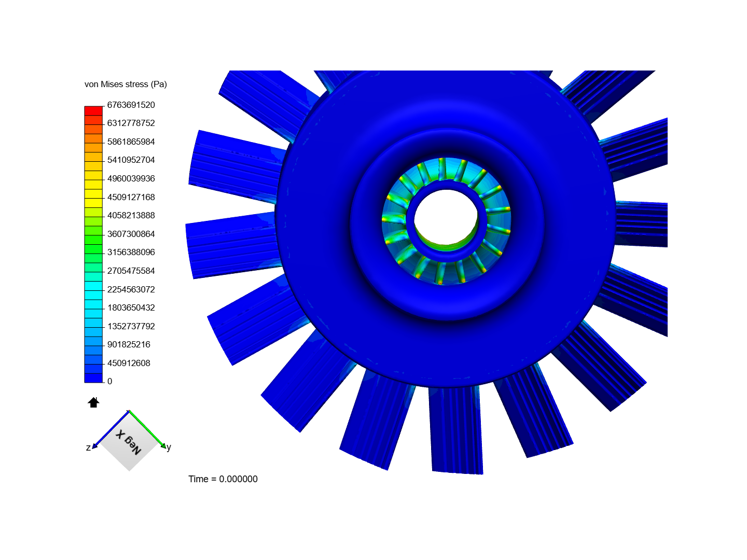Click legend value 3156388096

coord(131,252)
